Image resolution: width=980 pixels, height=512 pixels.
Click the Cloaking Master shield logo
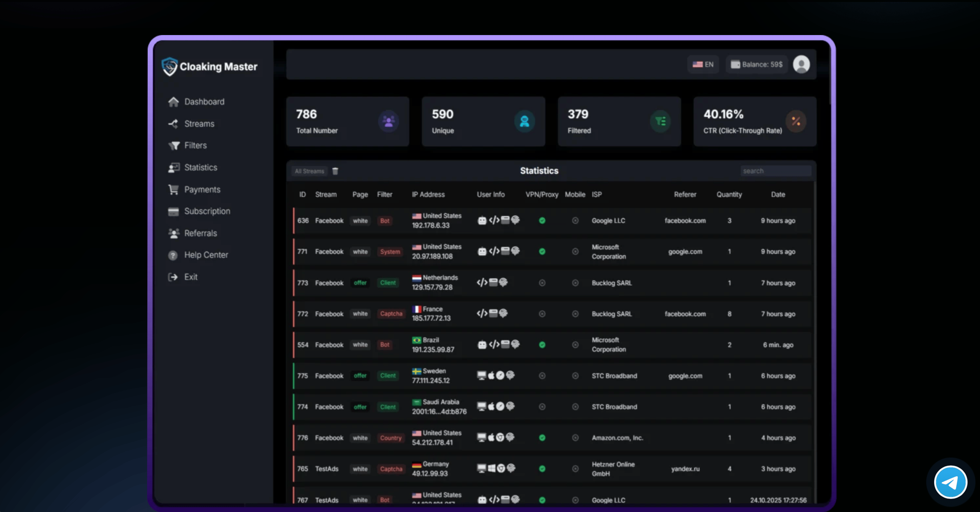click(169, 67)
